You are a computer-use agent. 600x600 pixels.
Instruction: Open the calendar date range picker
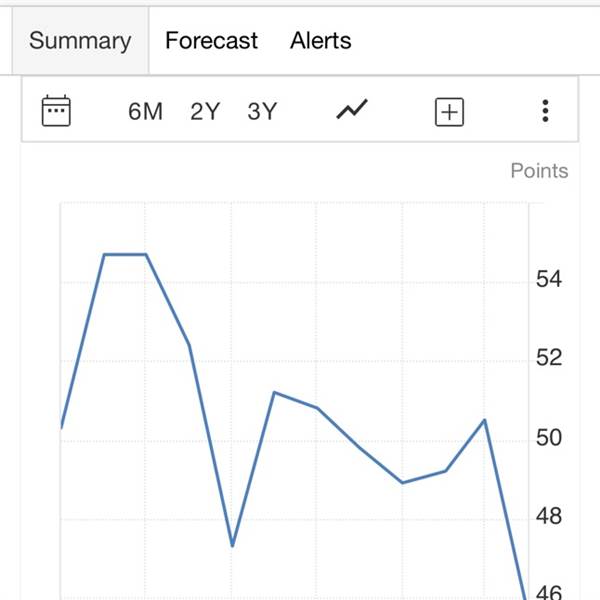(x=56, y=111)
